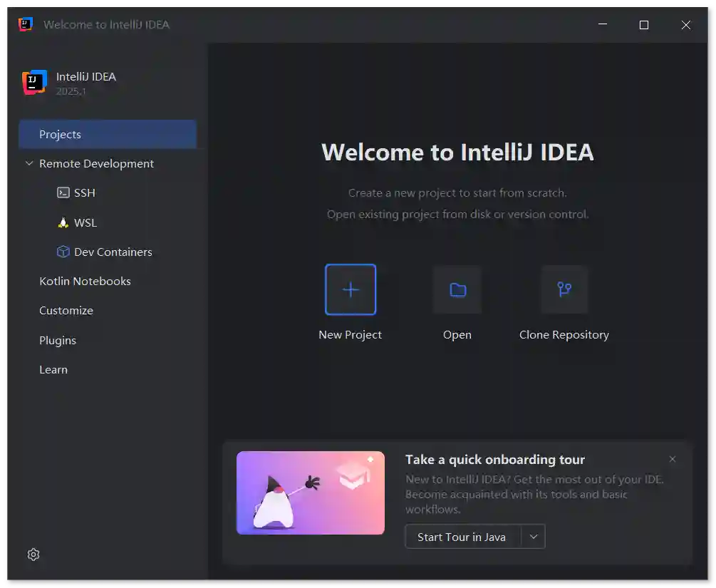Open the Start Tour language dropdown arrow
Screen dimensions: 716x588
[x=533, y=537]
